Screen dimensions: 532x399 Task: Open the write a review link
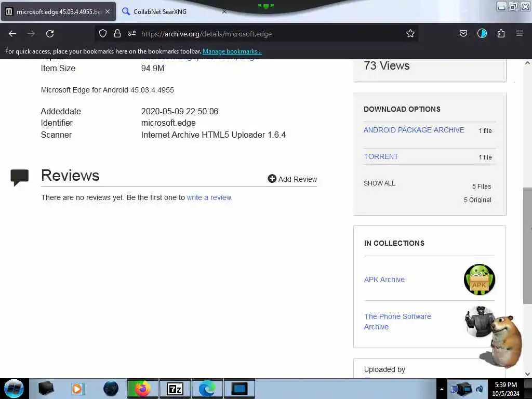click(209, 197)
